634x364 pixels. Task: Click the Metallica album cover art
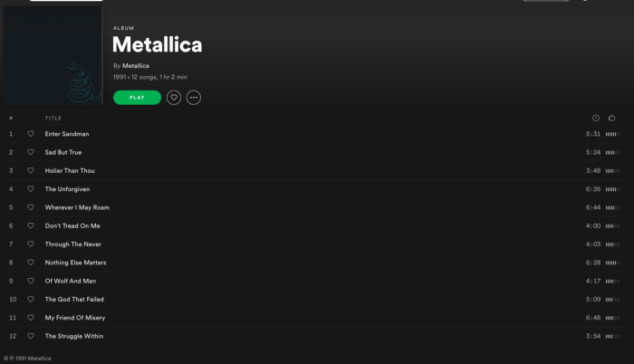tap(53, 56)
